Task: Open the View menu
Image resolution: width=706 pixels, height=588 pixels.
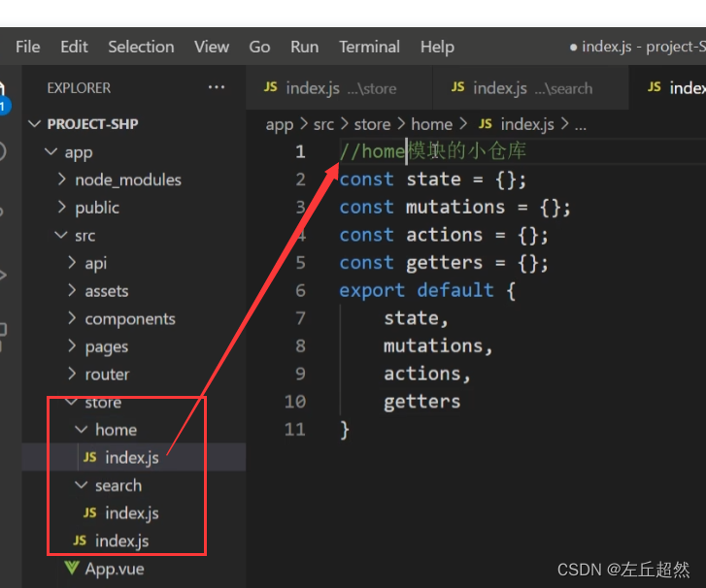Action: pyautogui.click(x=212, y=47)
